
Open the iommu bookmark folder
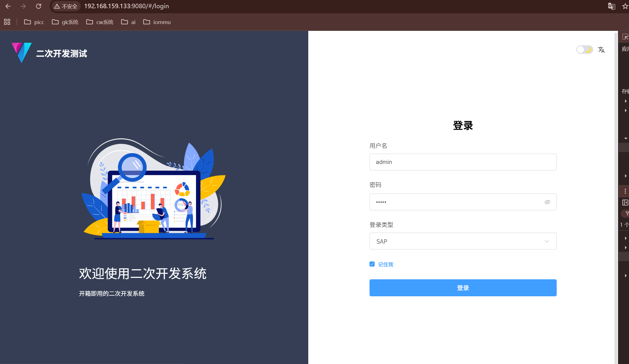pos(157,22)
